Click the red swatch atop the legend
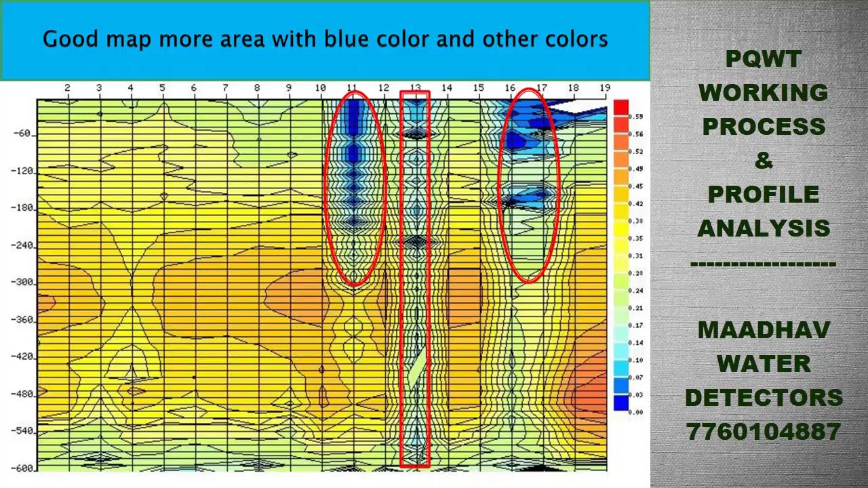This screenshot has width=868, height=488. click(x=620, y=107)
